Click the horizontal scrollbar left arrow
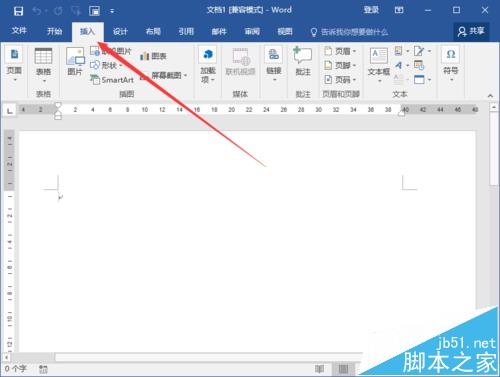 (x=6, y=357)
